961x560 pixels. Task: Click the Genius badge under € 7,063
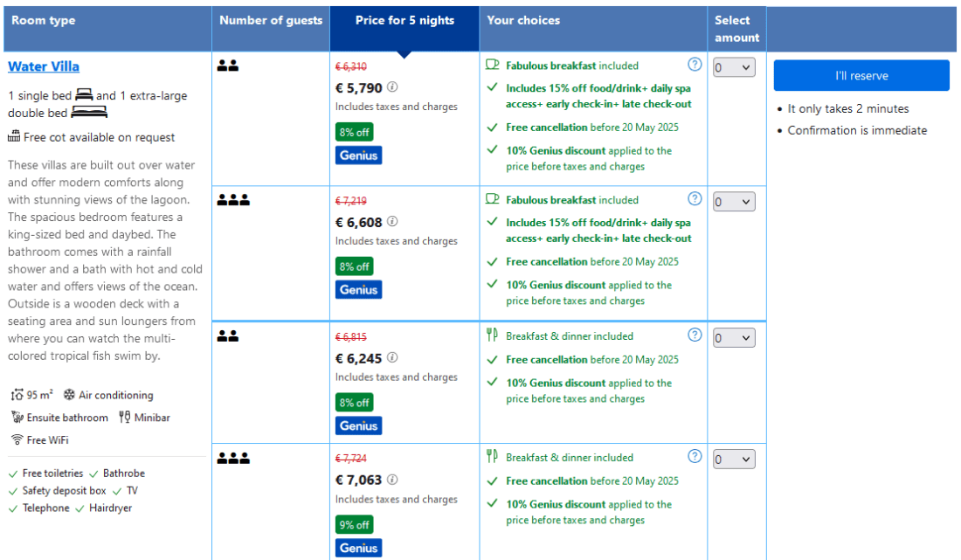coord(358,548)
